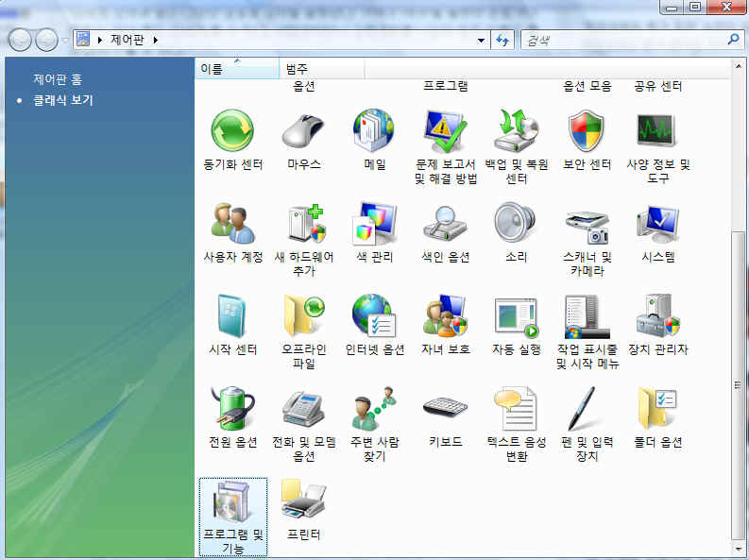Viewport: 749px width, 560px height.
Task: Open the 소리 sound speaker icon
Action: 517,224
